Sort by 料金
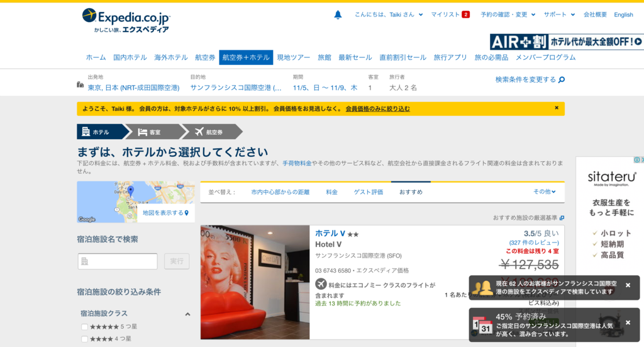The image size is (644, 347). pyautogui.click(x=332, y=192)
